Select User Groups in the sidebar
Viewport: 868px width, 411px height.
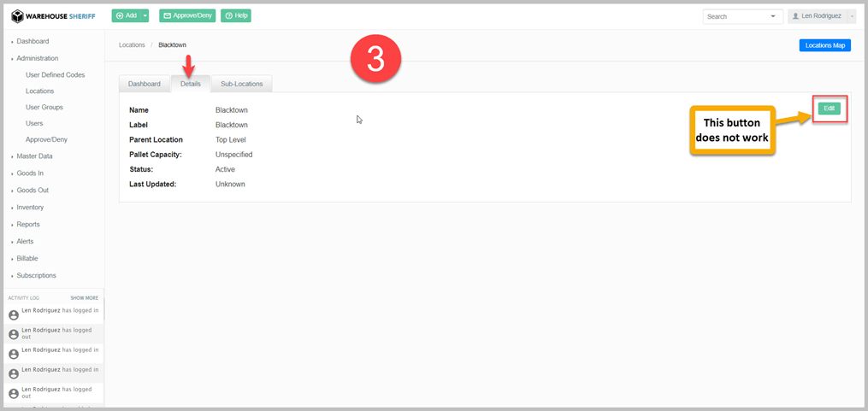click(44, 108)
